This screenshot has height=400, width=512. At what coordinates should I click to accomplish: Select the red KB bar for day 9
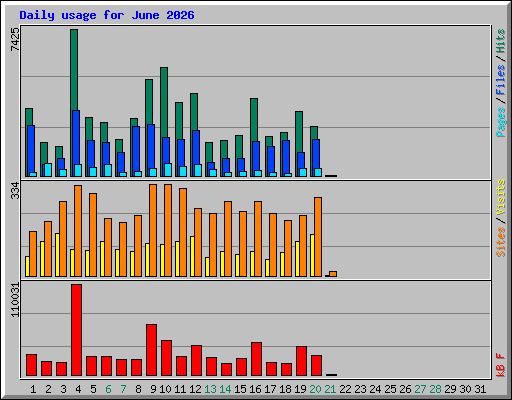[151, 350]
